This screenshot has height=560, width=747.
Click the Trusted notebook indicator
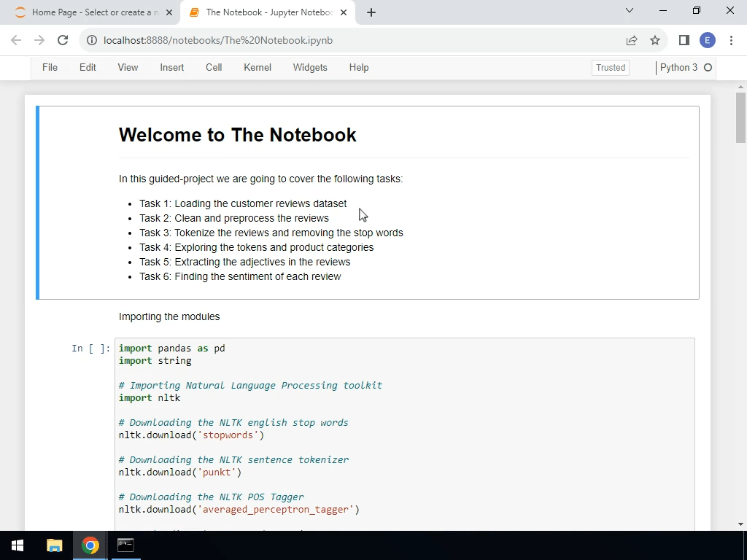tap(610, 67)
